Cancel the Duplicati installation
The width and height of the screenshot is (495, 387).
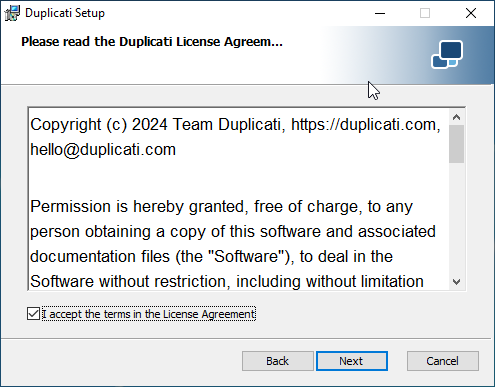[443, 361]
